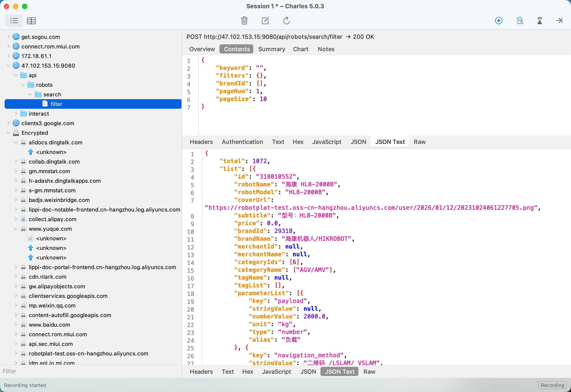The image size is (571, 392).
Task: Collapse the 47.102.153.15:9080 host node
Action: (x=8, y=66)
